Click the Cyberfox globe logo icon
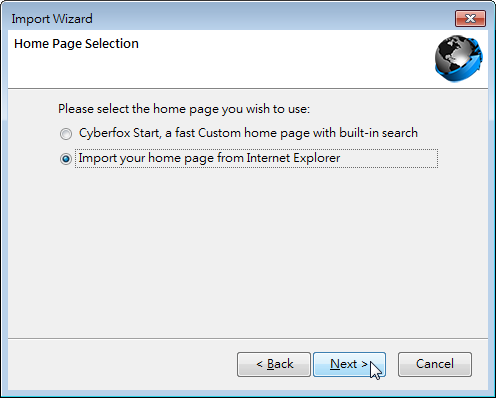Screen dimensions: 496x398 pos(459,59)
